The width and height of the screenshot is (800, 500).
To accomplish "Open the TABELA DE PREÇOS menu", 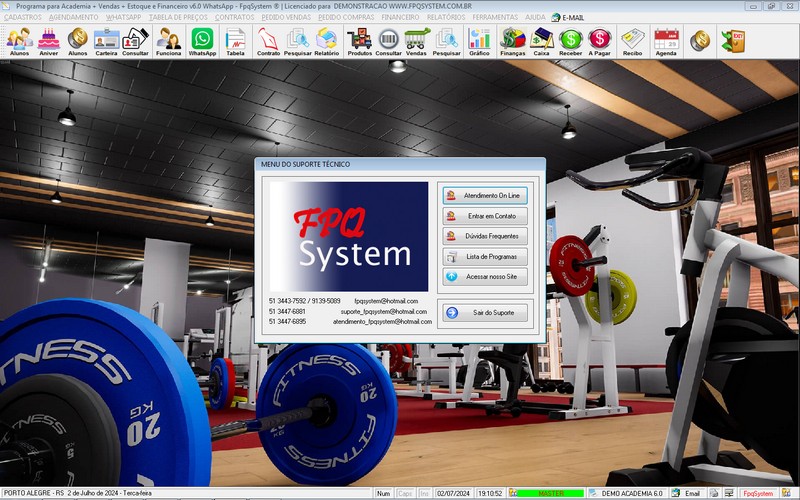I will [178, 17].
